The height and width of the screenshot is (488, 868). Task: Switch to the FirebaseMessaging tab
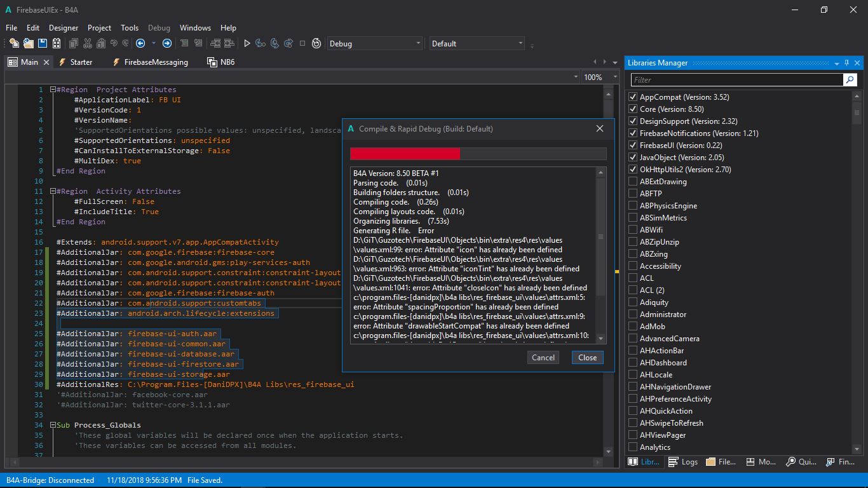click(156, 62)
